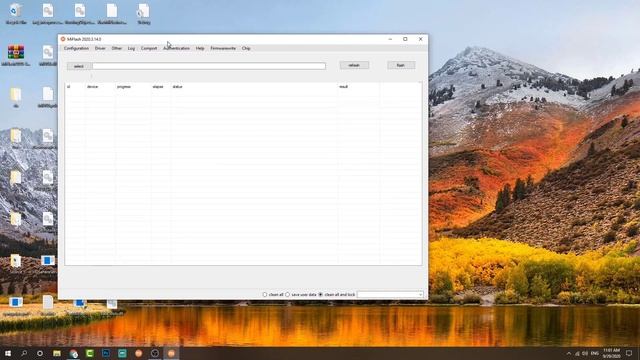Viewport: 640px width, 360px height.
Task: Click the flash button
Action: (x=401, y=65)
